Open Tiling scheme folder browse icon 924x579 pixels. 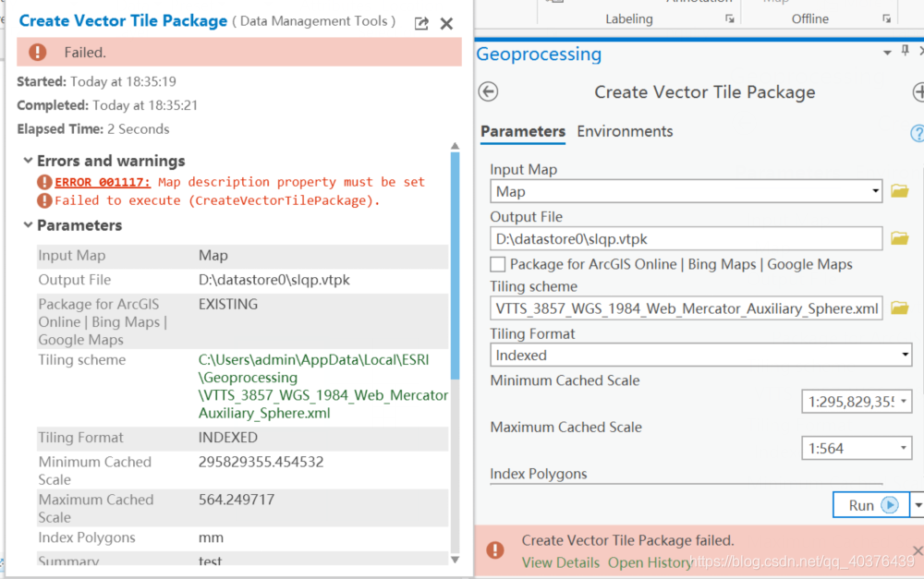tap(899, 308)
